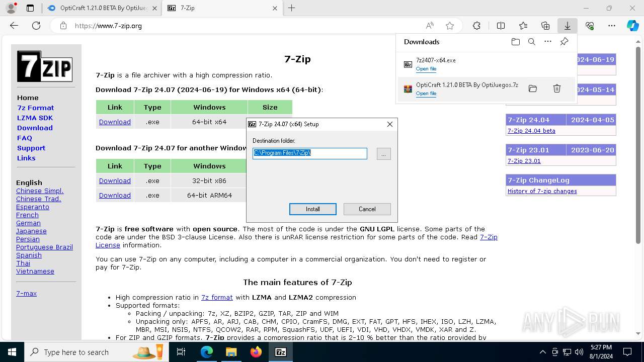Open Edge profile avatar icon

click(x=11, y=8)
